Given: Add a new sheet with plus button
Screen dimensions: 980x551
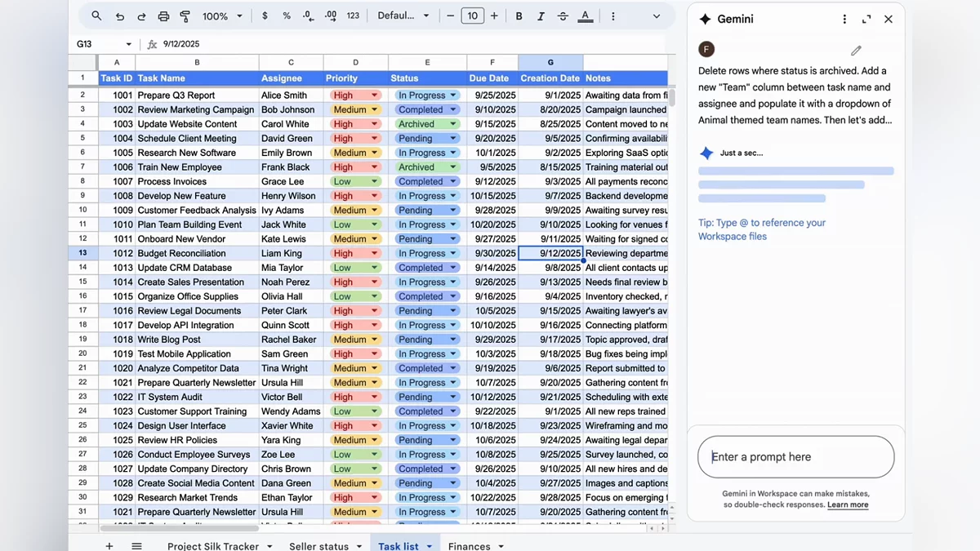Looking at the screenshot, I should click(109, 545).
